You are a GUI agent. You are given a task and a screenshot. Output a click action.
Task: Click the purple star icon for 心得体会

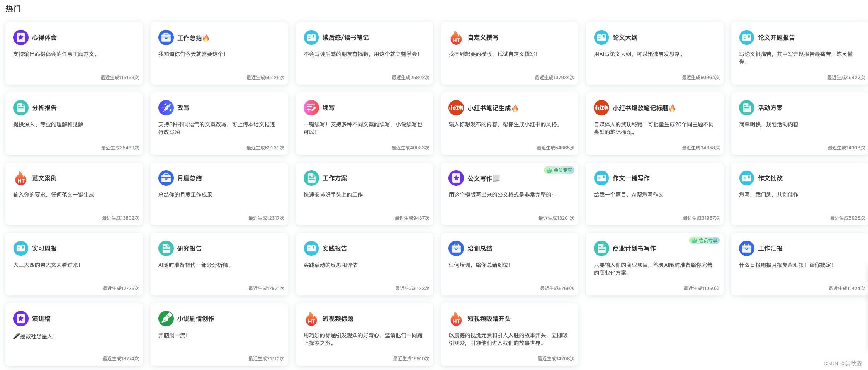(x=21, y=37)
